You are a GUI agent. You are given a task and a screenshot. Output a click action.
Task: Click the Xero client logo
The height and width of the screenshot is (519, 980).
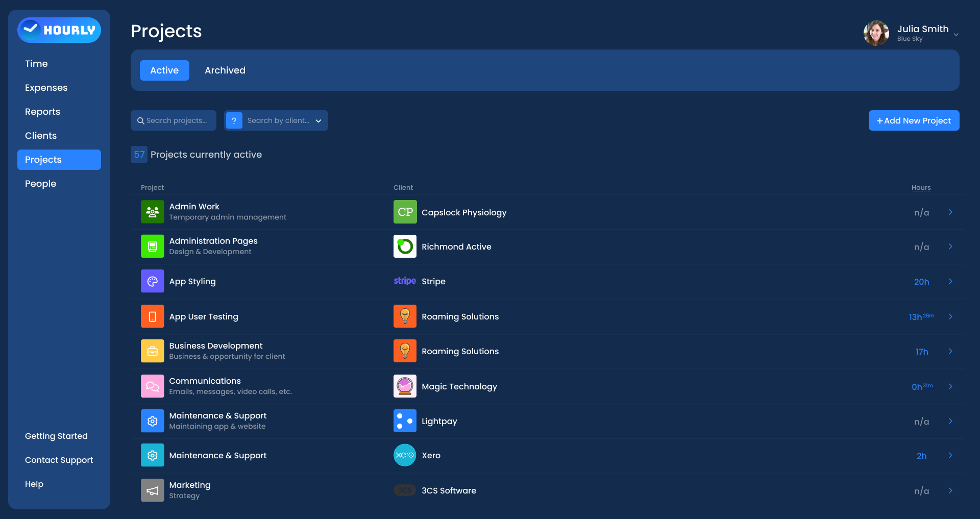[405, 455]
